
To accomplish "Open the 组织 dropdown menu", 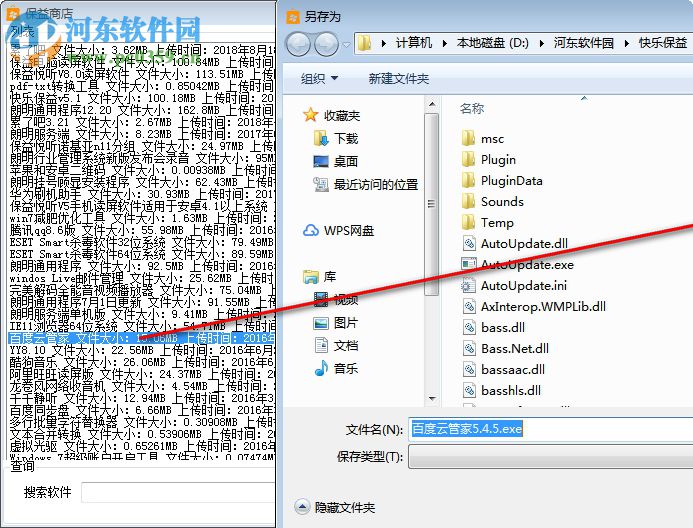I will (319, 79).
